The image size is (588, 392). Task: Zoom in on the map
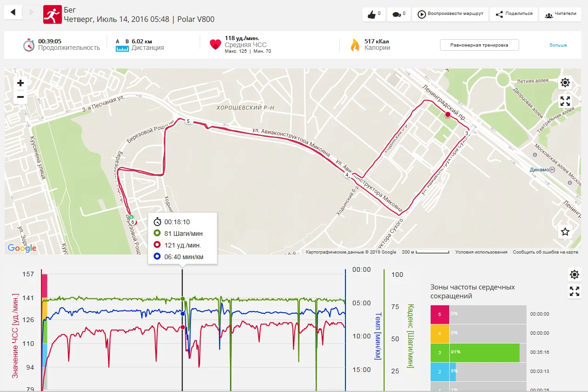(x=20, y=83)
